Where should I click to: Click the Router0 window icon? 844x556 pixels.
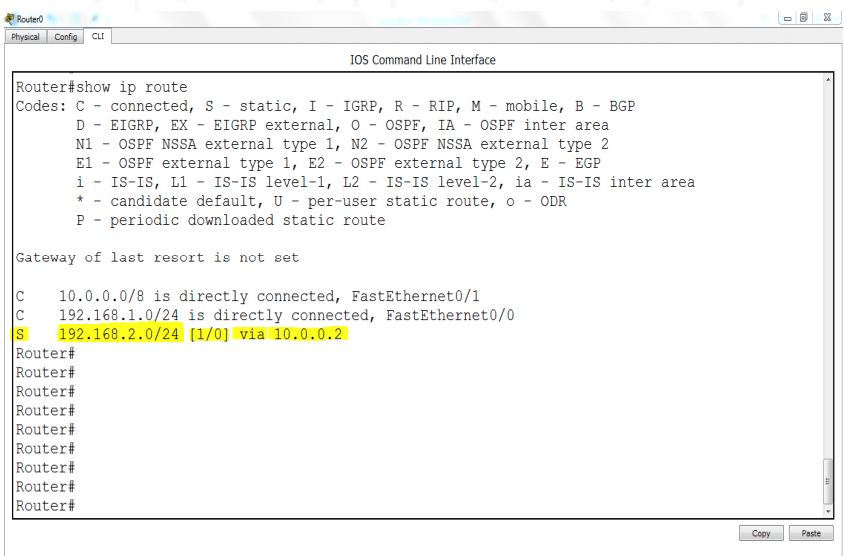click(x=10, y=19)
